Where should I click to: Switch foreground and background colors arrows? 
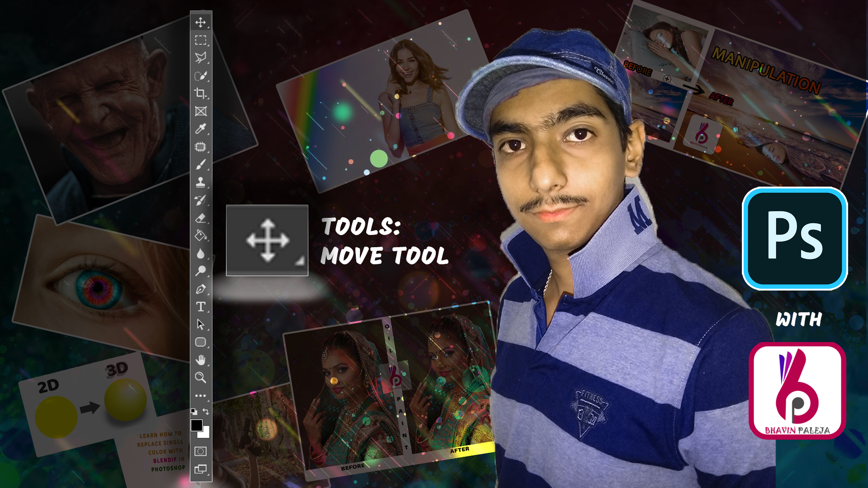tap(206, 411)
